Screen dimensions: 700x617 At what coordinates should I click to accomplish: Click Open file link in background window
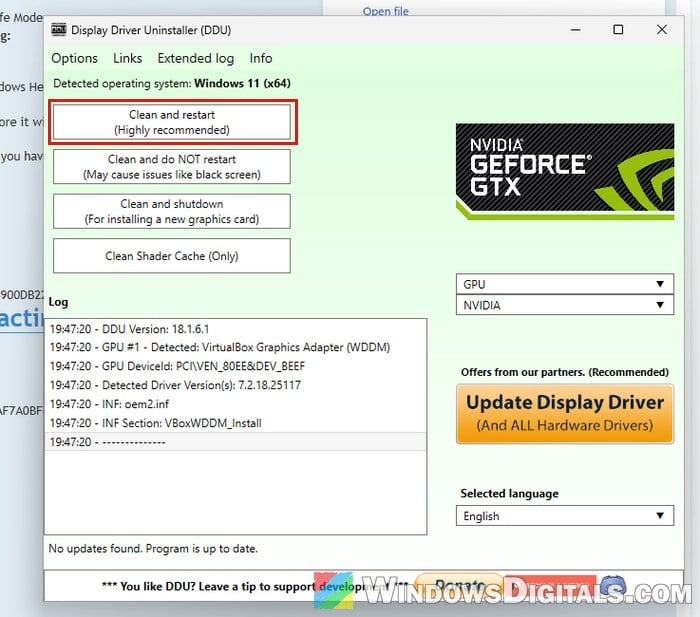point(386,11)
